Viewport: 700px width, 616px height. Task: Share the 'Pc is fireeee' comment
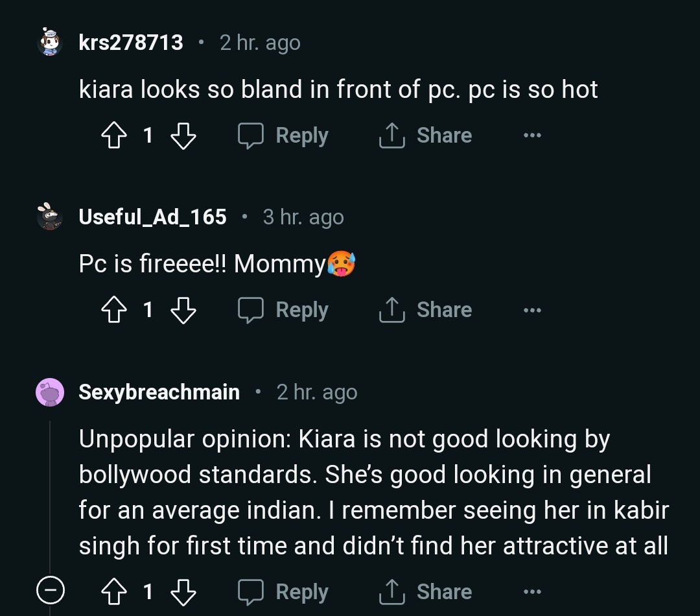coord(426,310)
